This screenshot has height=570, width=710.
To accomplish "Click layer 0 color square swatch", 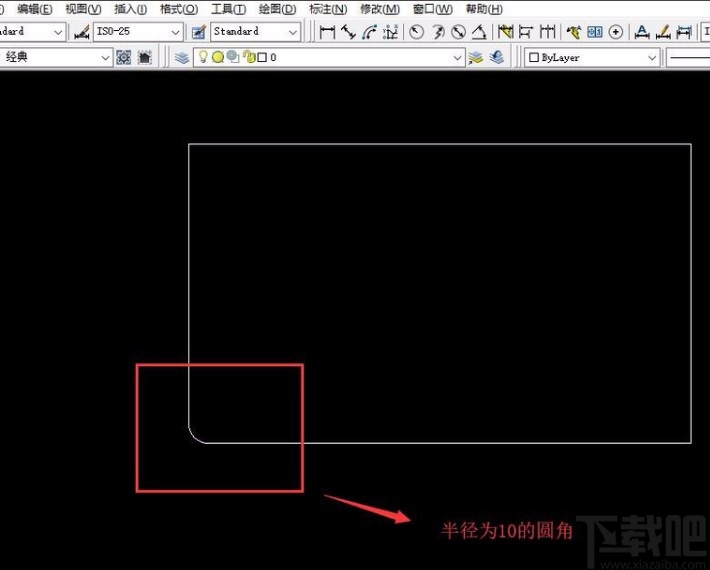I will tap(262, 57).
